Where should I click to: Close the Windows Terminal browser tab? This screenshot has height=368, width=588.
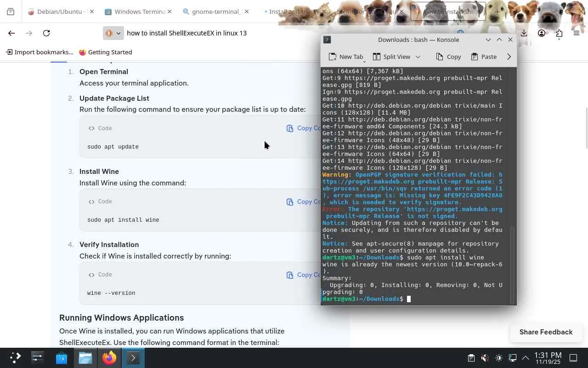pos(169,11)
